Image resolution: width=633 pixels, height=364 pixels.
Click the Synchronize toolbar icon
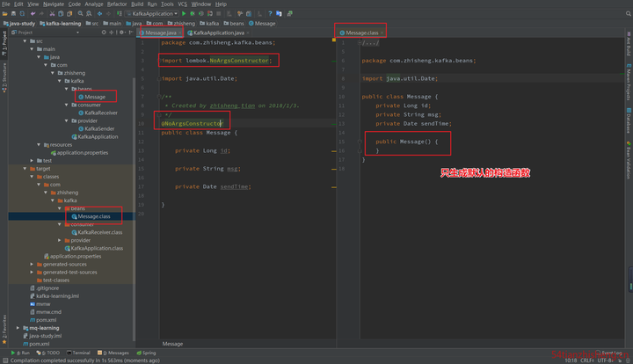pyautogui.click(x=22, y=14)
